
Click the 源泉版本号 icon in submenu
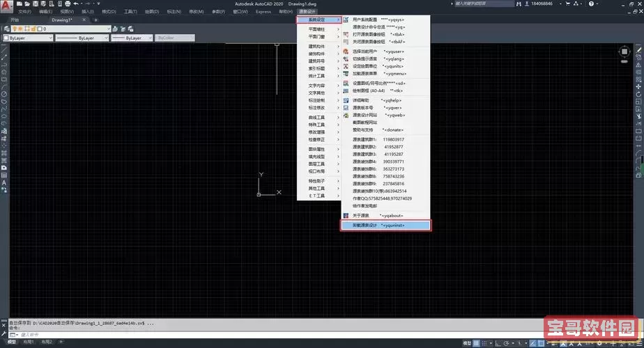(x=346, y=107)
